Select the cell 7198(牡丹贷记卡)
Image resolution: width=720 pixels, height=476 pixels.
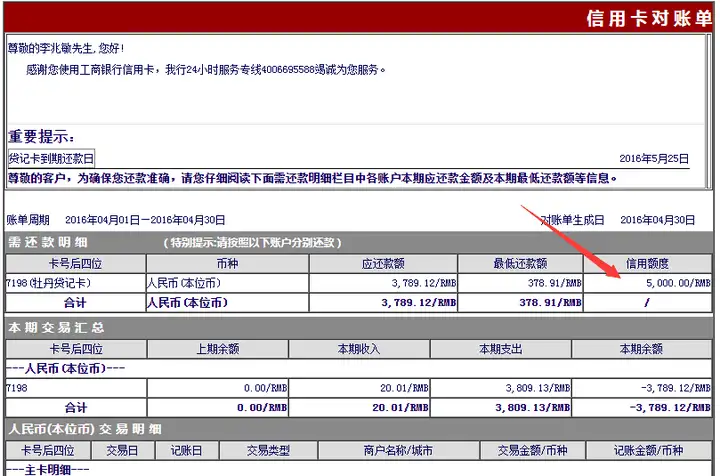coord(48,283)
